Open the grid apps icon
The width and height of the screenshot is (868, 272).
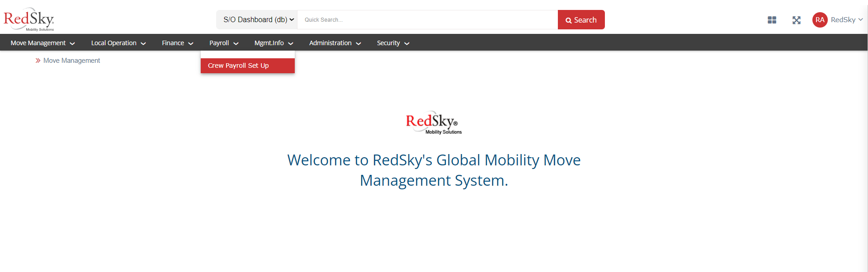pyautogui.click(x=772, y=20)
